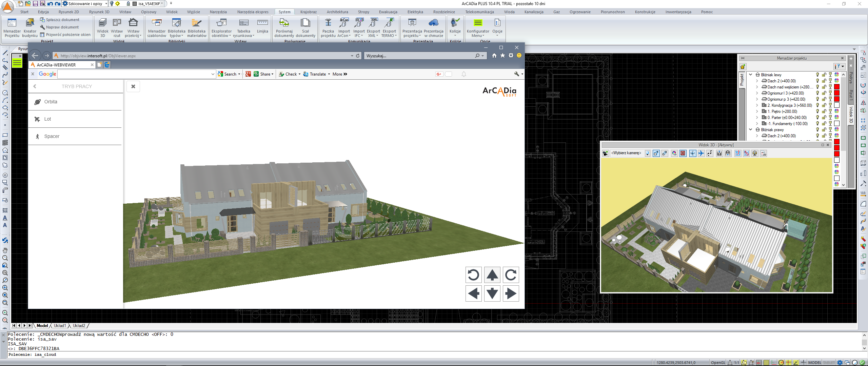The width and height of the screenshot is (868, 366).
Task: Select the Linijka tool
Action: [262, 26]
